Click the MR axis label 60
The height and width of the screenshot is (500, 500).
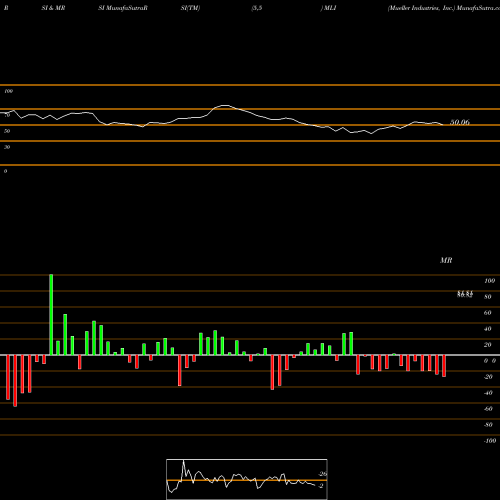coord(488,313)
